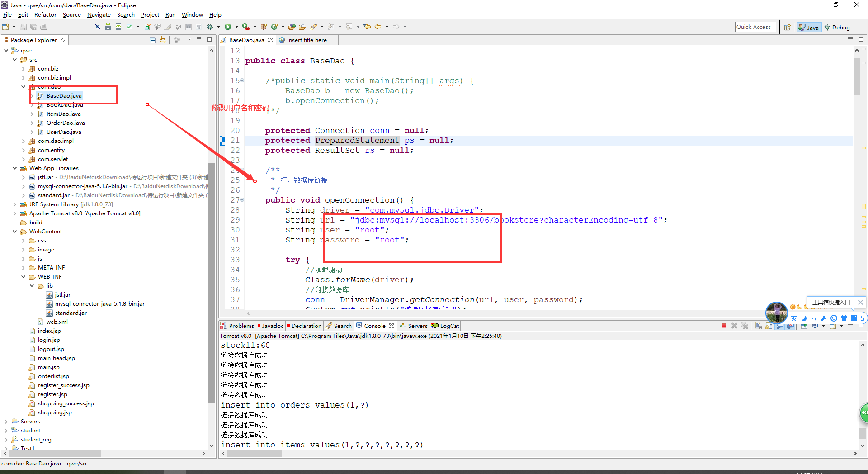Click Display Selected Console monitor icon
This screenshot has width=868, height=474.
pyautogui.click(x=815, y=326)
